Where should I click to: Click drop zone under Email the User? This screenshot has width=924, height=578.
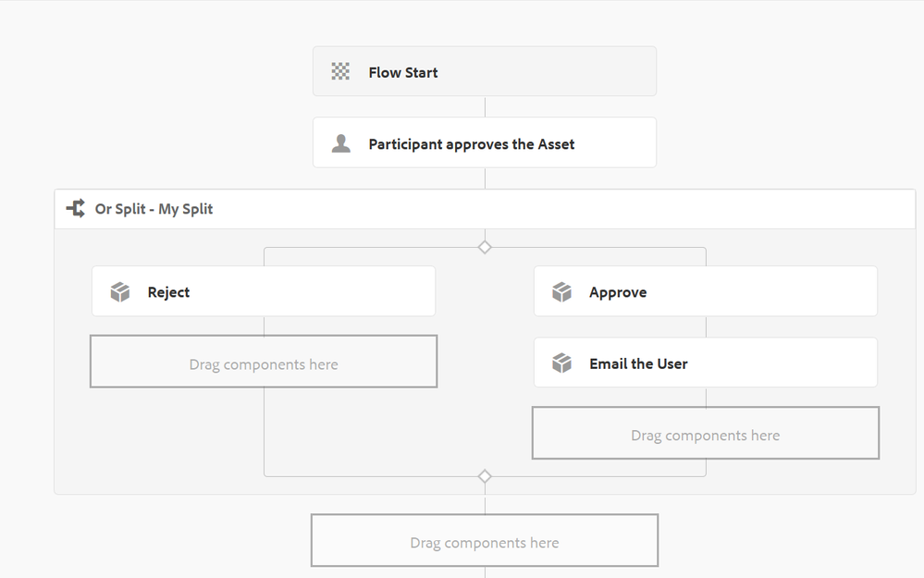click(x=706, y=433)
